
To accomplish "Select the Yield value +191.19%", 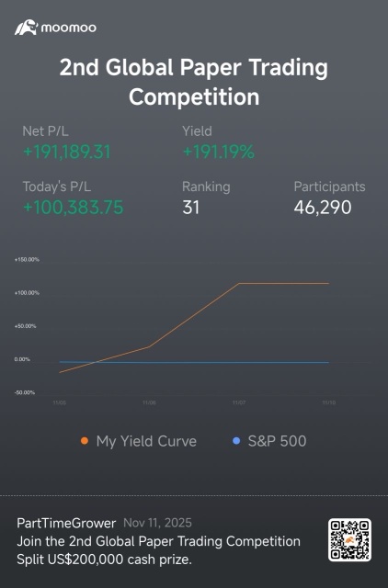I will tap(219, 152).
